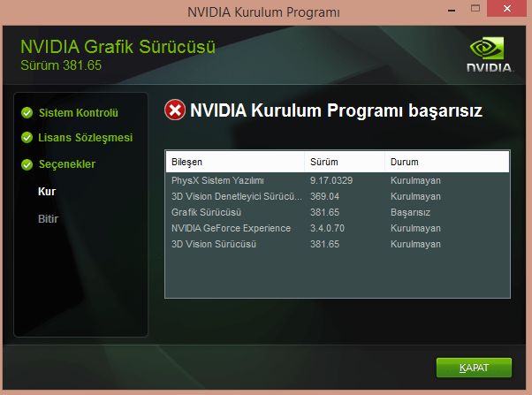Click Kurulmayan status in PhysX row
Screen dimensions: 532x395
tap(415, 180)
